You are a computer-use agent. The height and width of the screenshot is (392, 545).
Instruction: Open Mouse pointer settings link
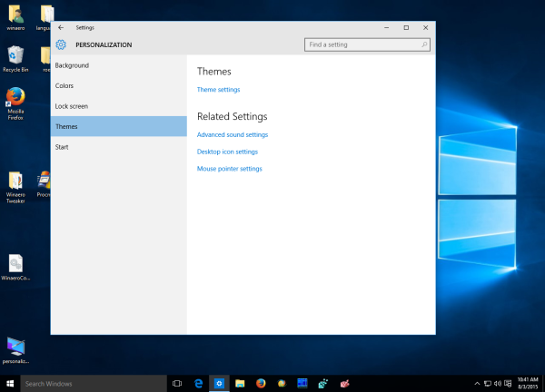pyautogui.click(x=230, y=169)
